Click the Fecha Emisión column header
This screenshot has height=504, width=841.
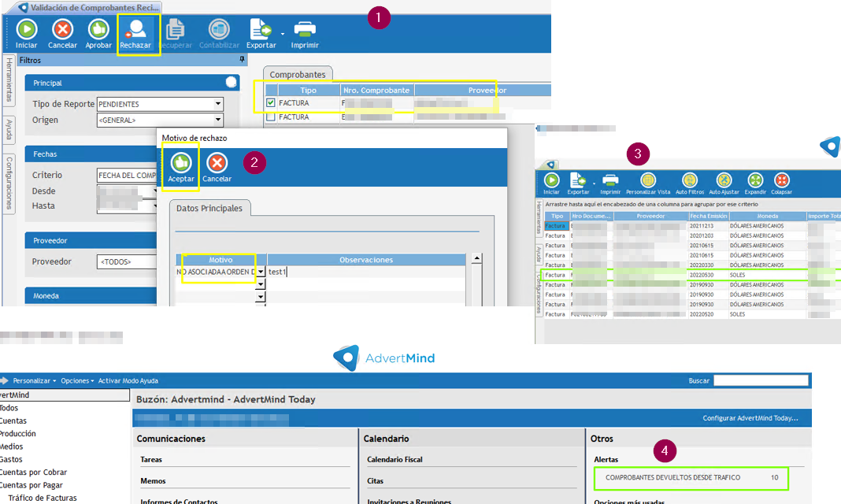(708, 216)
